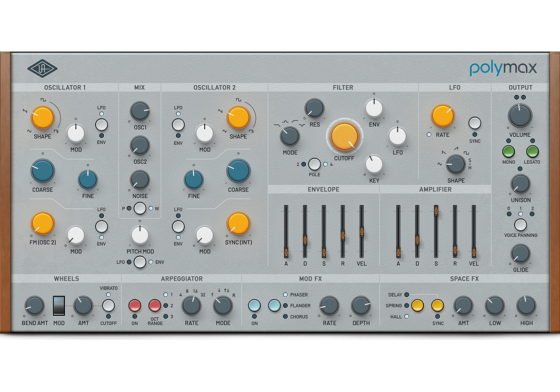
Task: Turn the large filter CUTOFF knob
Action: tap(344, 136)
